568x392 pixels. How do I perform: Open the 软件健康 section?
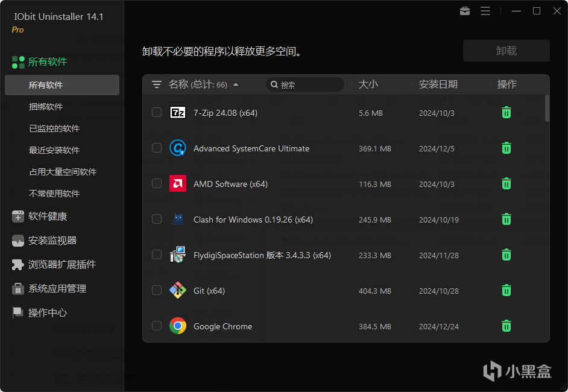pyautogui.click(x=48, y=217)
